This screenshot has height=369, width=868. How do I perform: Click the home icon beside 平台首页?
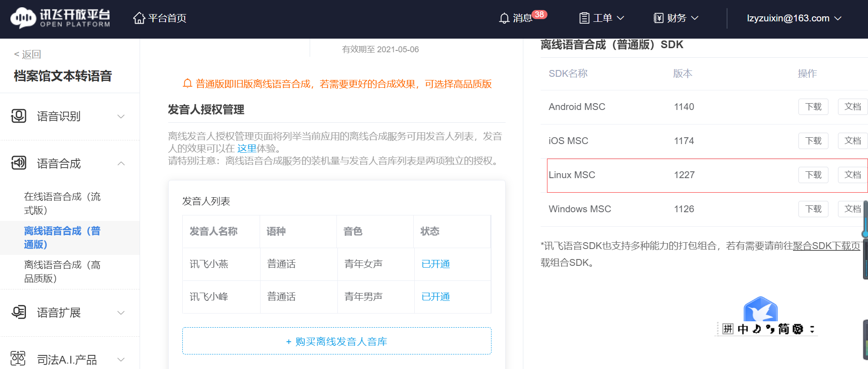click(139, 18)
